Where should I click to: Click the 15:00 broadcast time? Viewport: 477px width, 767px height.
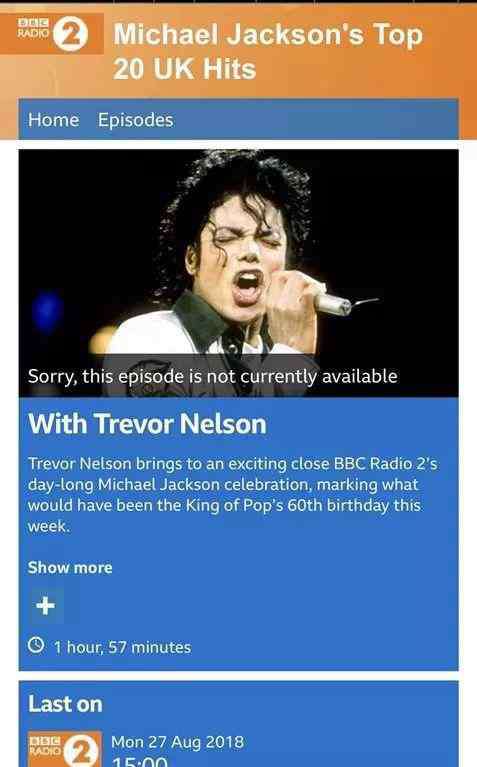[x=140, y=761]
